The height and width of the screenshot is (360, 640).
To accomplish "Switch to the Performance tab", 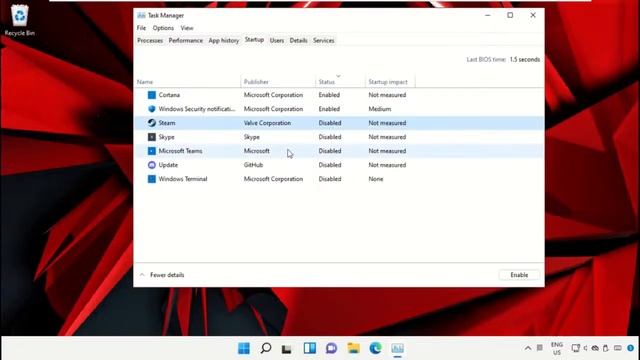I will pyautogui.click(x=186, y=40).
